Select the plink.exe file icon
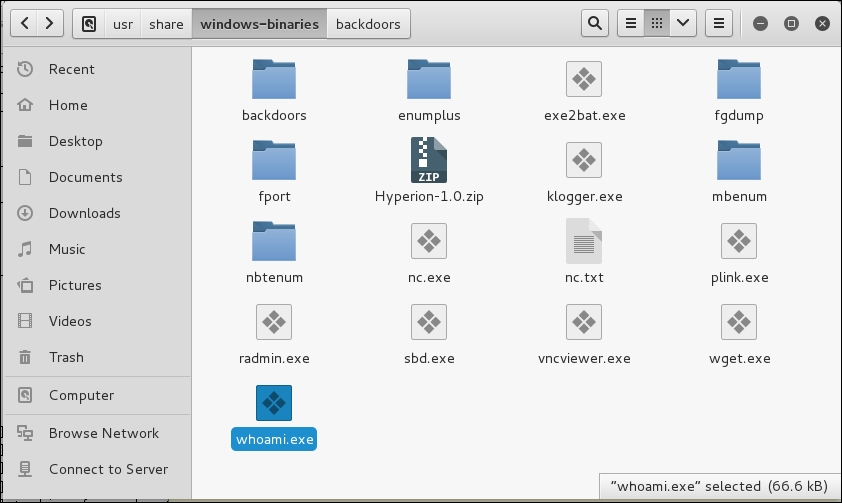This screenshot has width=842, height=503. (739, 241)
